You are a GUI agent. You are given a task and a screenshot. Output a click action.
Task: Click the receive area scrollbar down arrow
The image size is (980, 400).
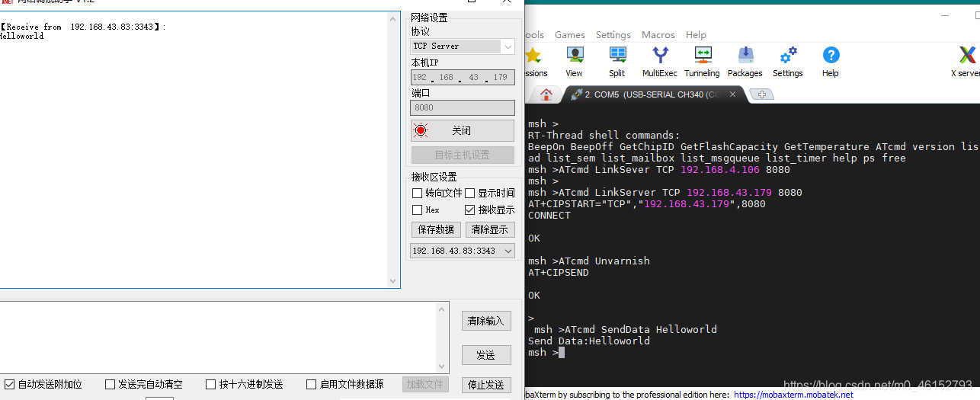393,281
